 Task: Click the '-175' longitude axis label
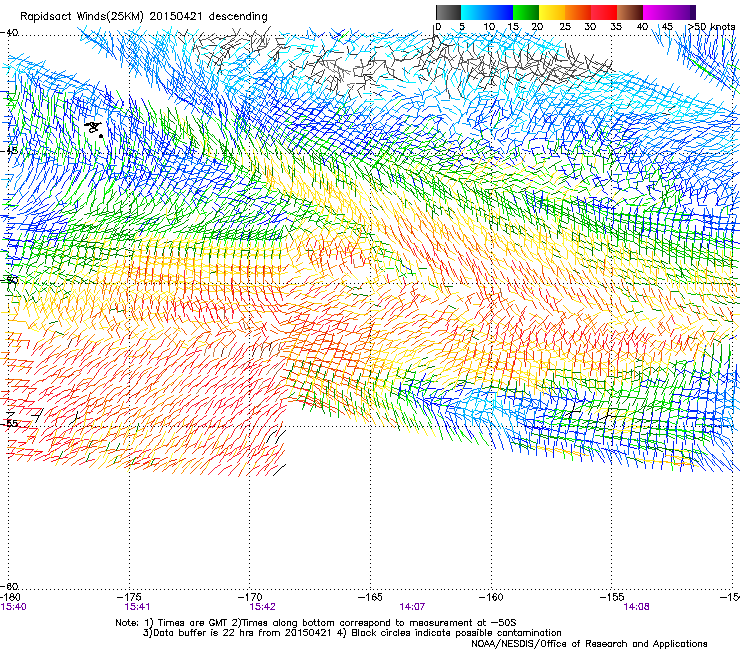pyautogui.click(x=129, y=597)
